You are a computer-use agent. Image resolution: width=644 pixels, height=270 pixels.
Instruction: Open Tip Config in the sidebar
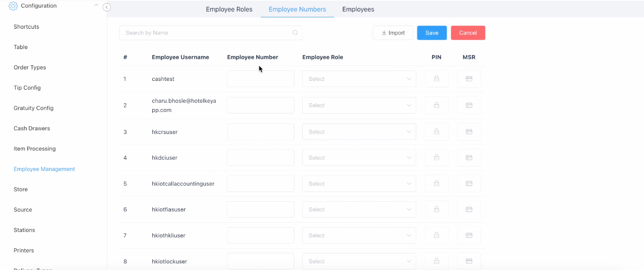[x=27, y=88]
